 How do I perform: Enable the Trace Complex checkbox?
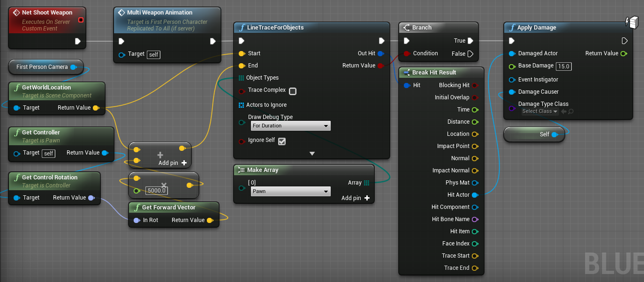(293, 91)
